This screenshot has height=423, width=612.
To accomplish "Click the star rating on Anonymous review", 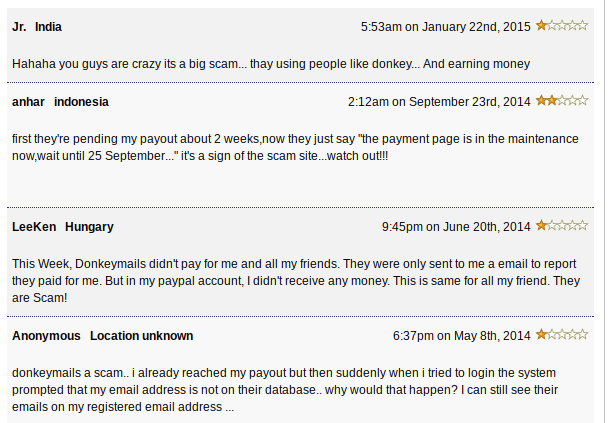I will 562,335.
